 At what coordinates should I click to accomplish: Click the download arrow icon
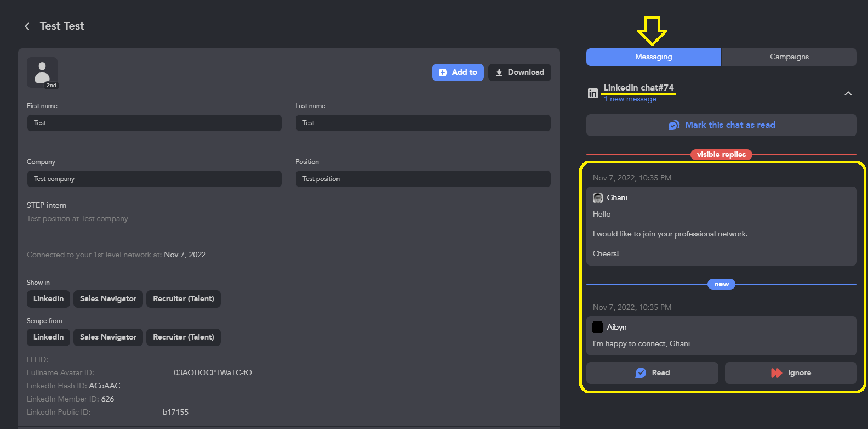(x=499, y=72)
